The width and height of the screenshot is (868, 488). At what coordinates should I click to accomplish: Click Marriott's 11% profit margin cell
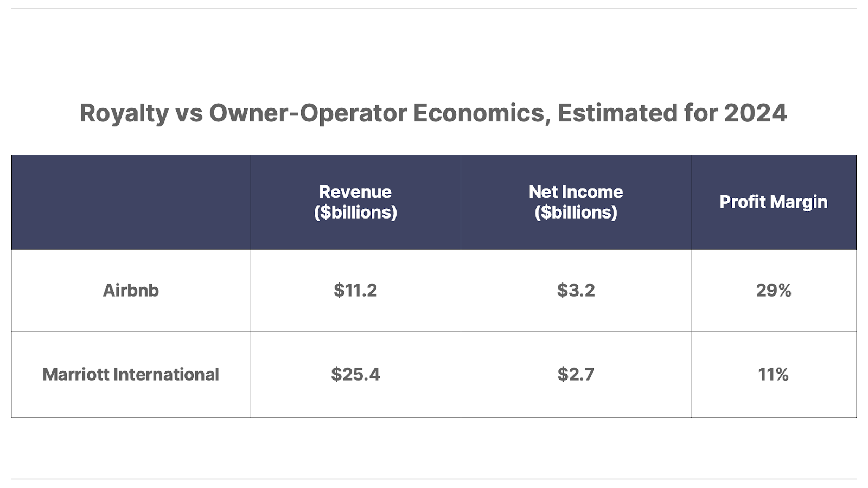[x=773, y=374]
